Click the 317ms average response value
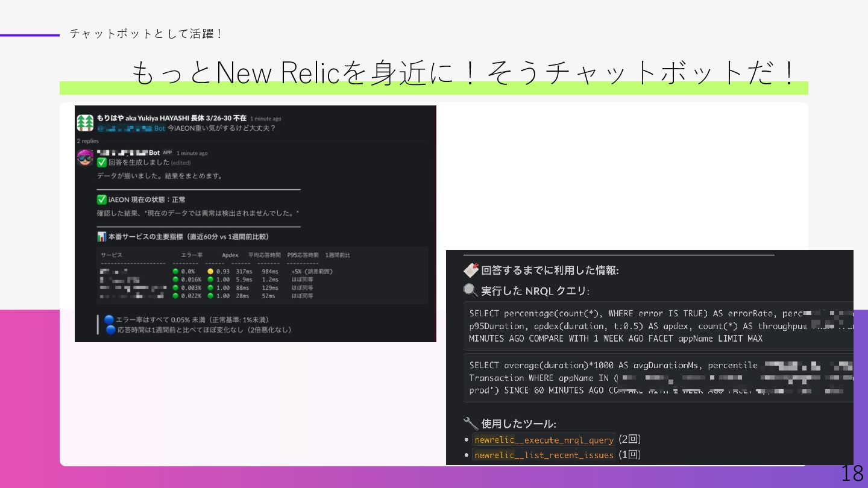Image resolution: width=868 pixels, height=488 pixels. pos(244,272)
